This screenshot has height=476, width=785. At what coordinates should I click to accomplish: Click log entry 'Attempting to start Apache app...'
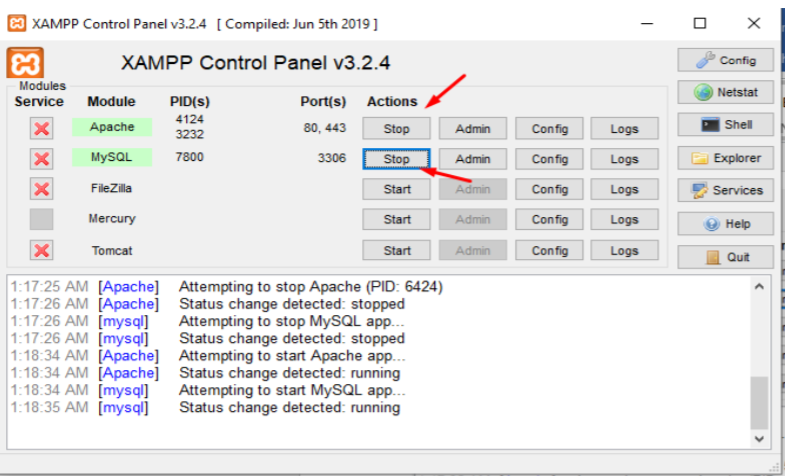coord(292,356)
